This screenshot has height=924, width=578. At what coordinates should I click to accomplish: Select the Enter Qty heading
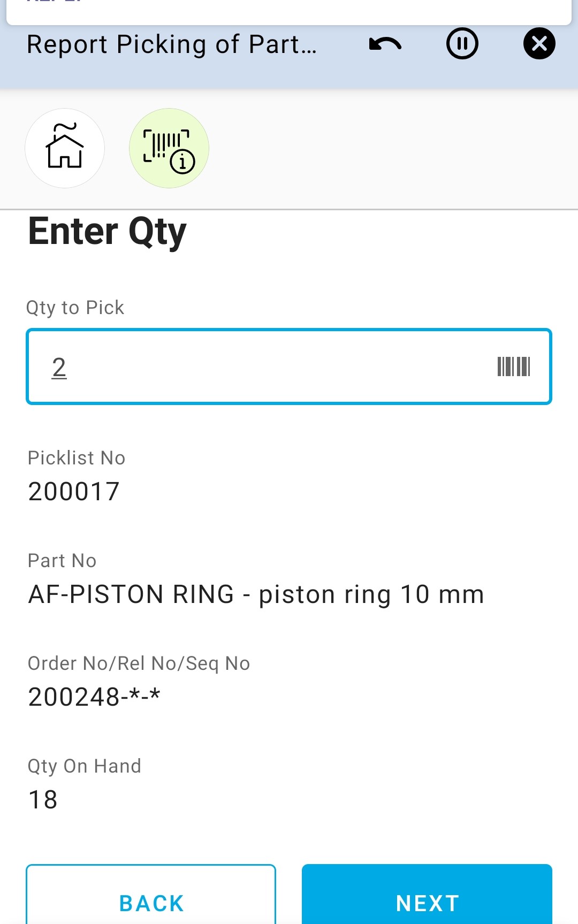(107, 232)
